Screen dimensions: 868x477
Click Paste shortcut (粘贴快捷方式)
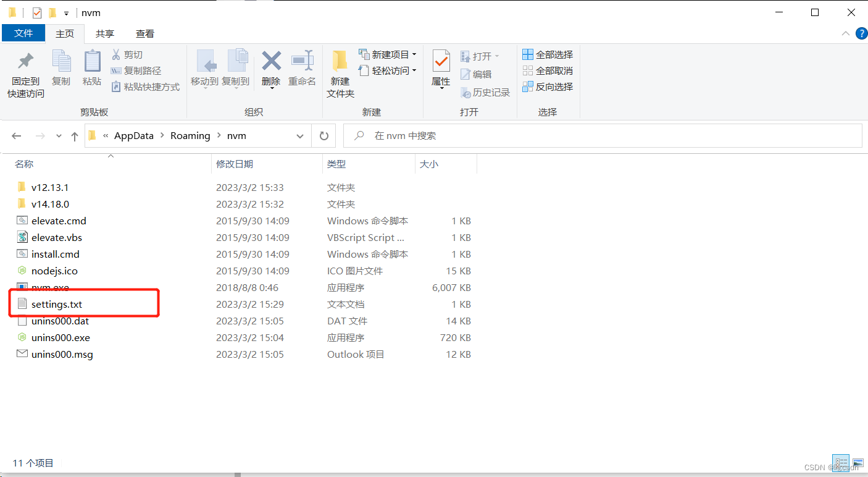[x=145, y=87]
